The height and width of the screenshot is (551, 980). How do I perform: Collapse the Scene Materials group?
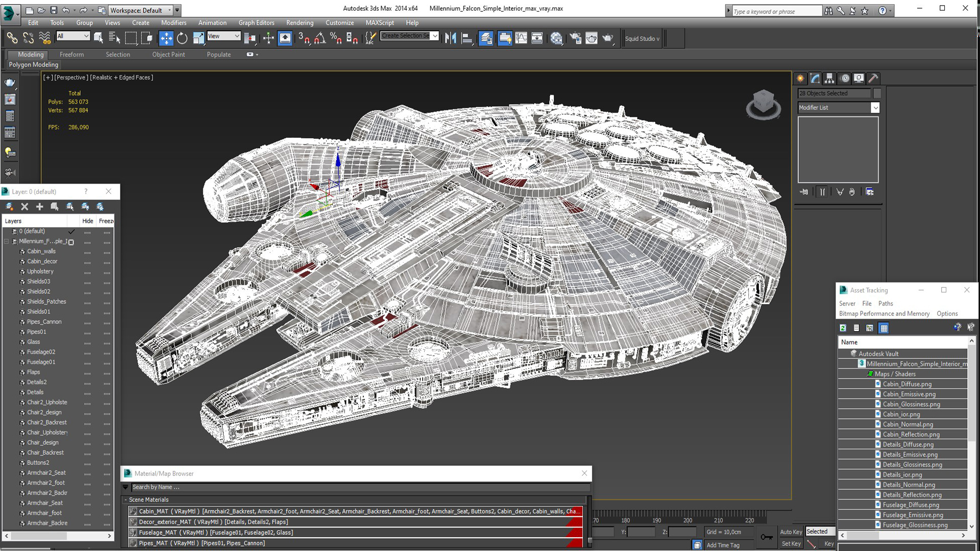[126, 500]
